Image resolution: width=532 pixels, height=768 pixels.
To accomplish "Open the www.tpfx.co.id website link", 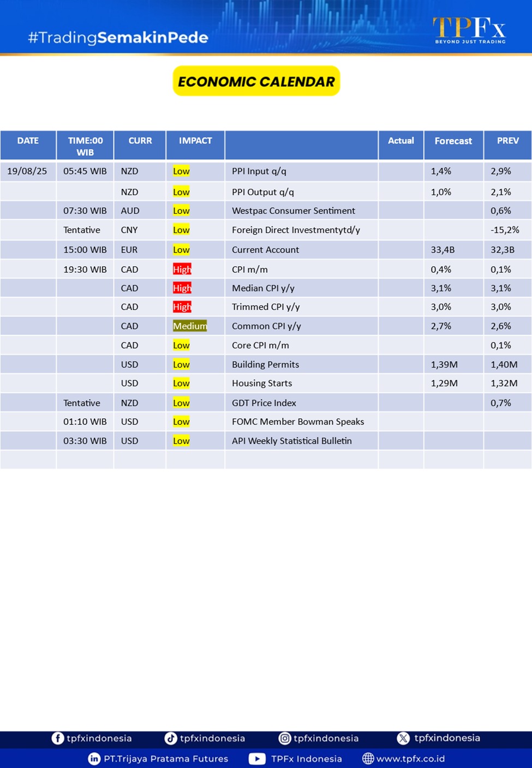I will (x=410, y=759).
